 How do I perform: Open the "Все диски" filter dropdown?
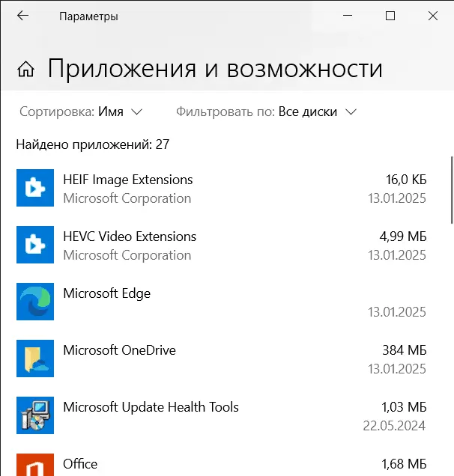click(317, 112)
